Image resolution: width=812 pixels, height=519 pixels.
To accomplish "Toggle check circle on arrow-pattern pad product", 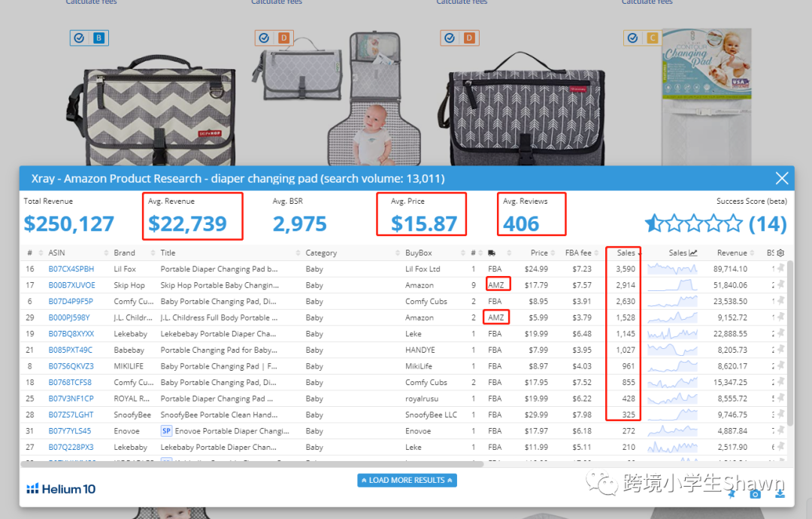I will [x=450, y=38].
